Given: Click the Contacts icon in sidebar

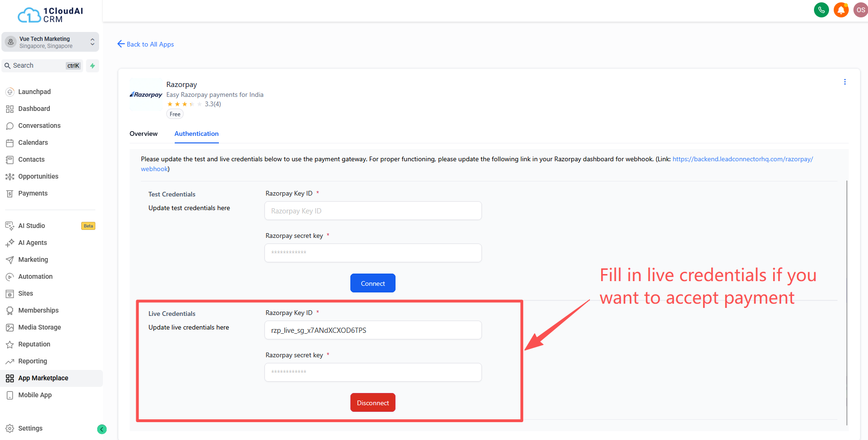Looking at the screenshot, I should click(x=10, y=159).
